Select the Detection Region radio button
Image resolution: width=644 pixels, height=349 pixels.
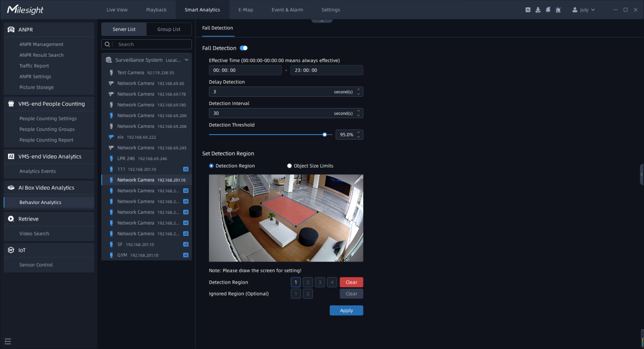coord(212,166)
